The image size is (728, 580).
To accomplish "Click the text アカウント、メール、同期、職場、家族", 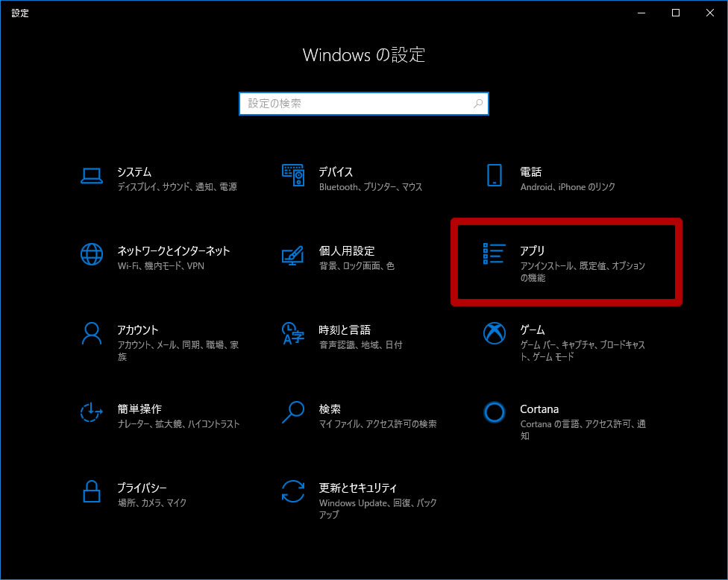I will (x=178, y=351).
